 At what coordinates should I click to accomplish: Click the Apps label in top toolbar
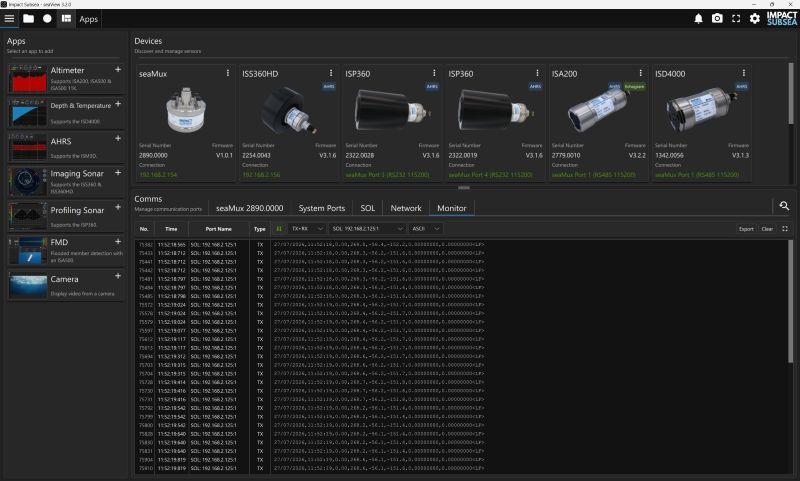88,19
